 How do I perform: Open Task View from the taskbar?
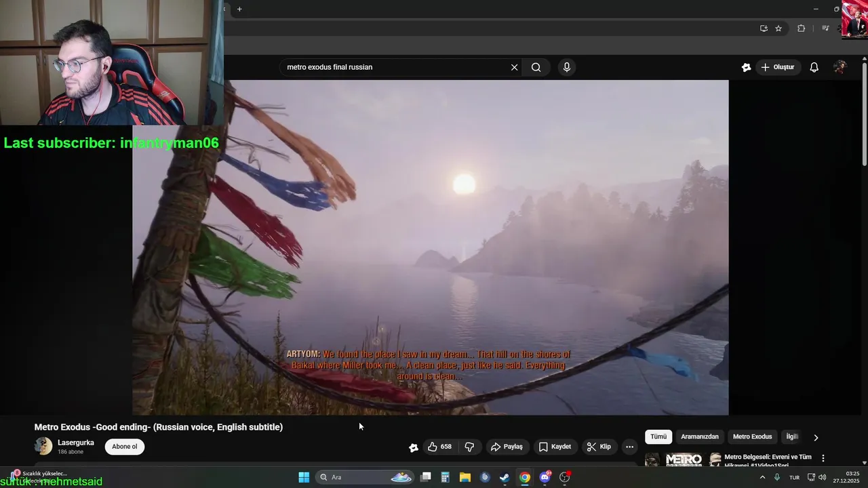pos(426,477)
